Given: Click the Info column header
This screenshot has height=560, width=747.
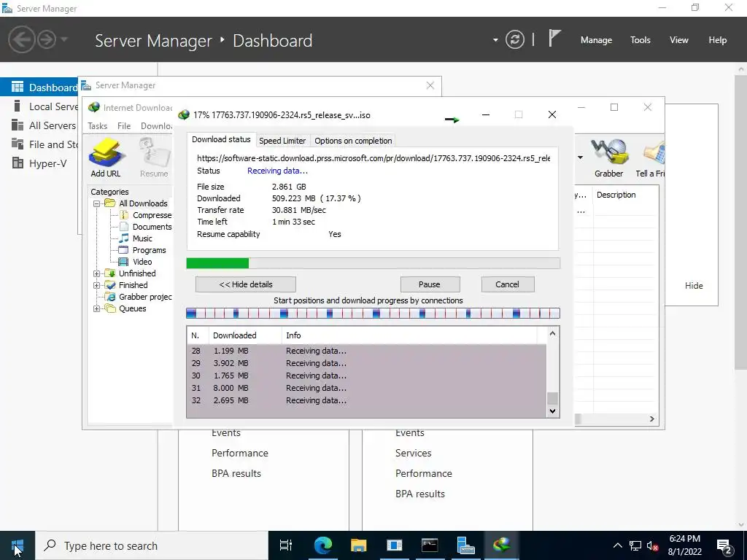Looking at the screenshot, I should click(x=409, y=335).
